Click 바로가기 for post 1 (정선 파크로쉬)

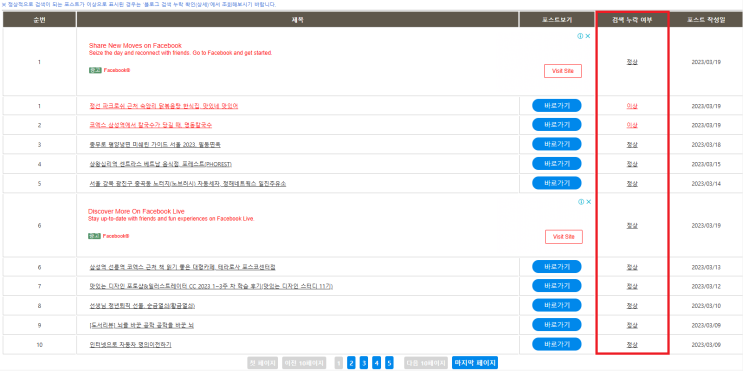(x=557, y=106)
